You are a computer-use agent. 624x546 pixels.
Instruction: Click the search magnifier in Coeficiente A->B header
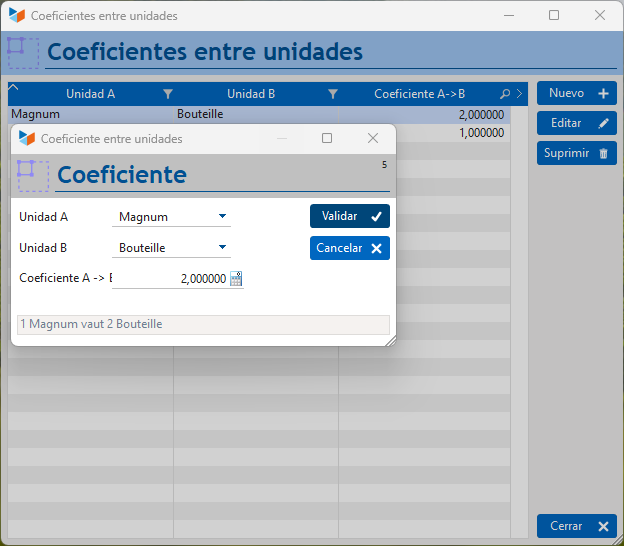pos(505,94)
